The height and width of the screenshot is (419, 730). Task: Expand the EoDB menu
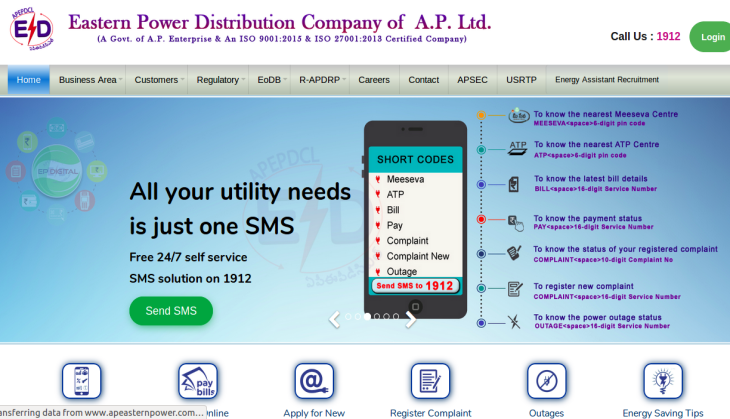[270, 80]
